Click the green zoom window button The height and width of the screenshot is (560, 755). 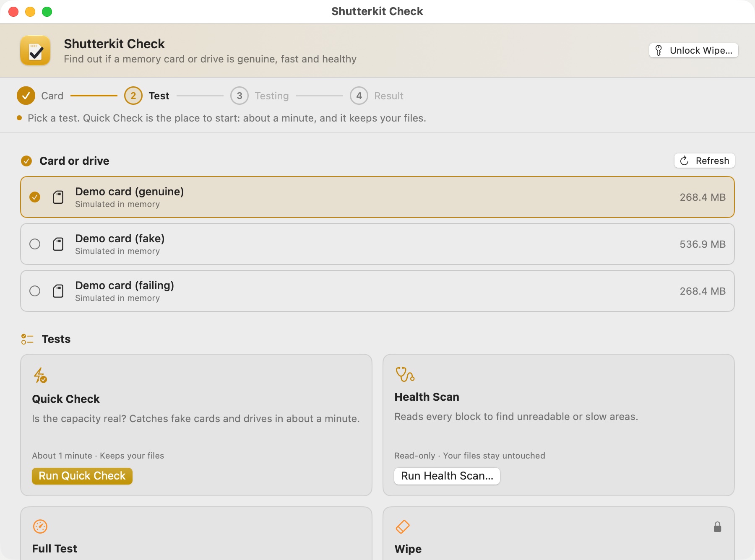tap(47, 12)
